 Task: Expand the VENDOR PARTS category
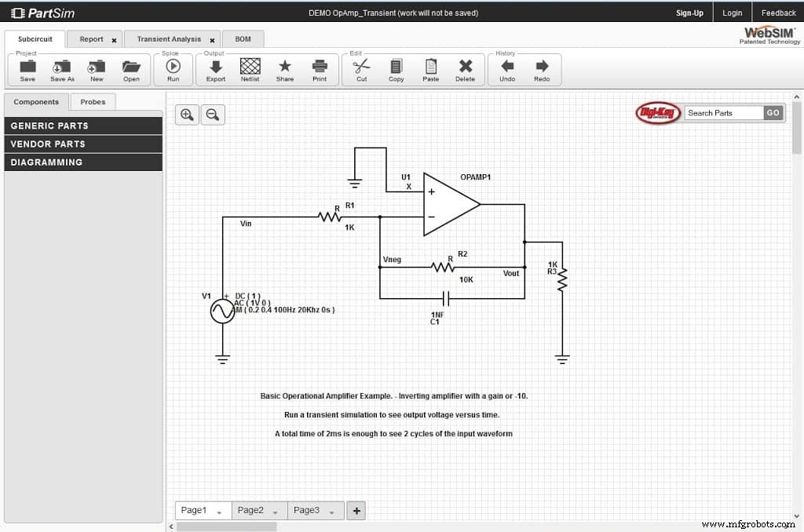coord(83,144)
